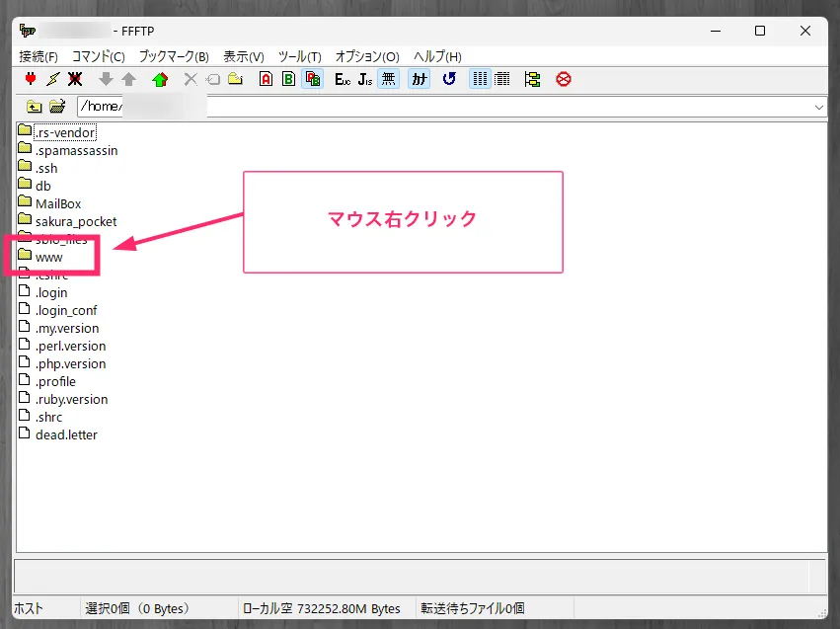
Task: Click the folder sync tree icon
Action: 533,79
